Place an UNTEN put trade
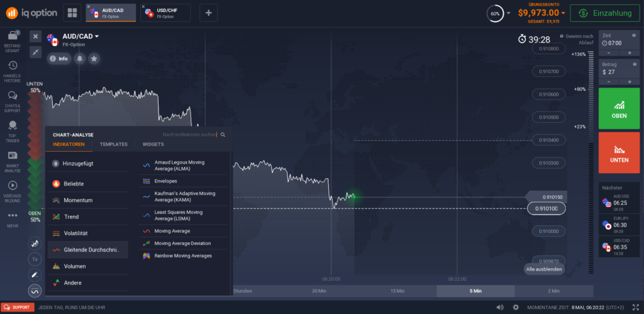The width and height of the screenshot is (644, 314). (619, 152)
